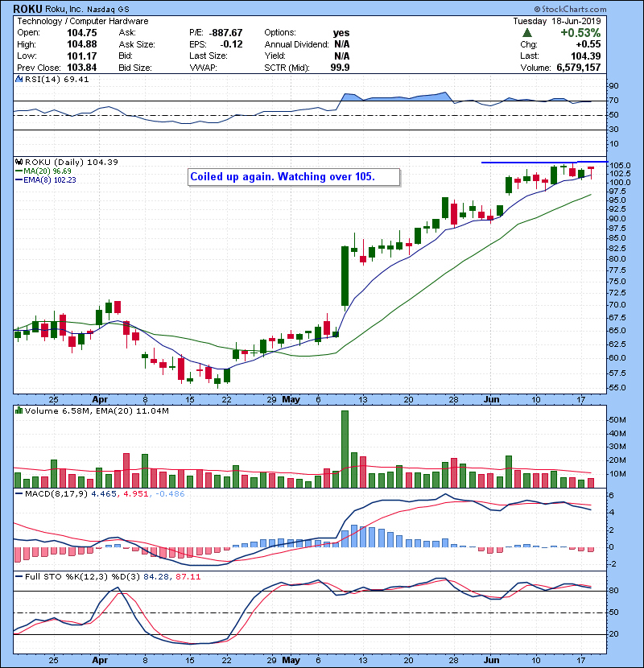Click the Volume value 6,579,157
Image resolution: width=644 pixels, height=668 pixels.
click(x=579, y=68)
